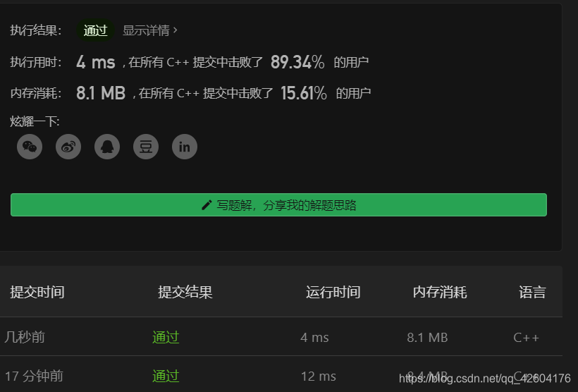Click the 通过 status badge at top
The height and width of the screenshot is (392, 578).
pyautogui.click(x=95, y=30)
